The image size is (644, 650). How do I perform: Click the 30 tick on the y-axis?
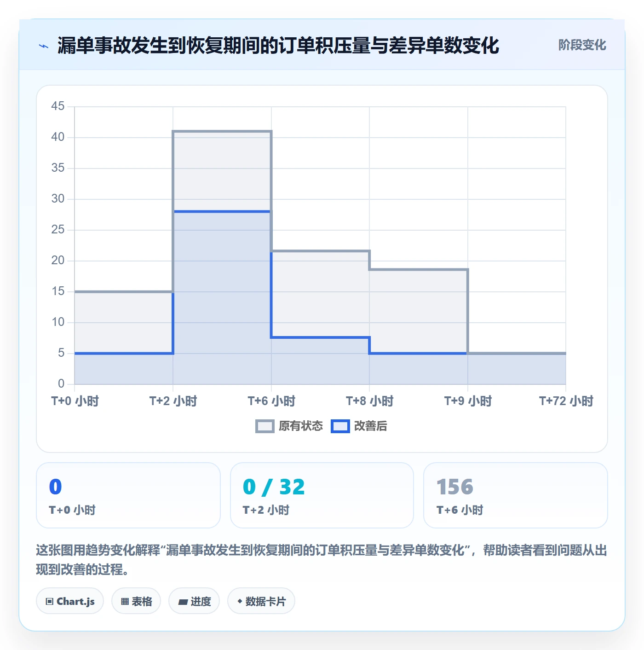pyautogui.click(x=58, y=199)
